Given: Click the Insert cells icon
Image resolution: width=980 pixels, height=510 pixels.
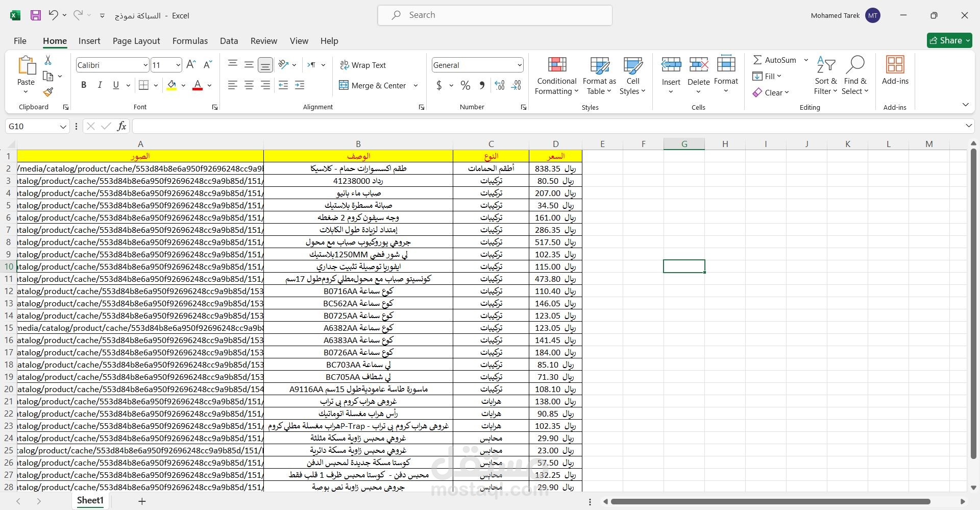Looking at the screenshot, I should click(671, 64).
